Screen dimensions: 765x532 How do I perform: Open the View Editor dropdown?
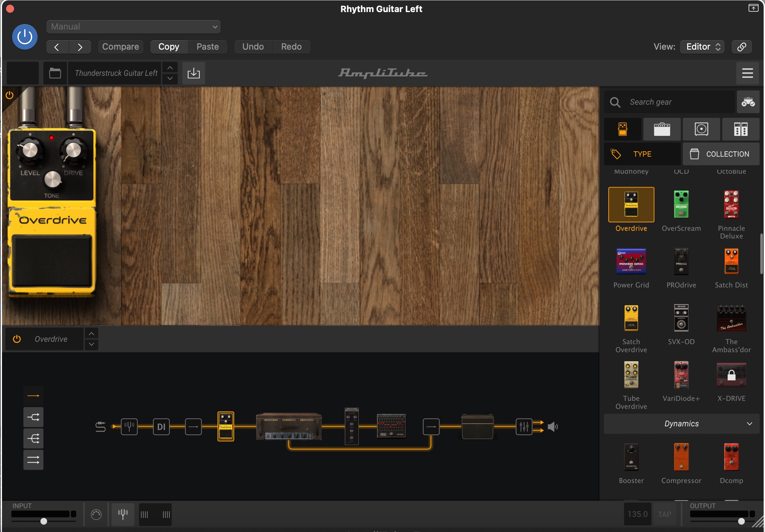pos(703,47)
